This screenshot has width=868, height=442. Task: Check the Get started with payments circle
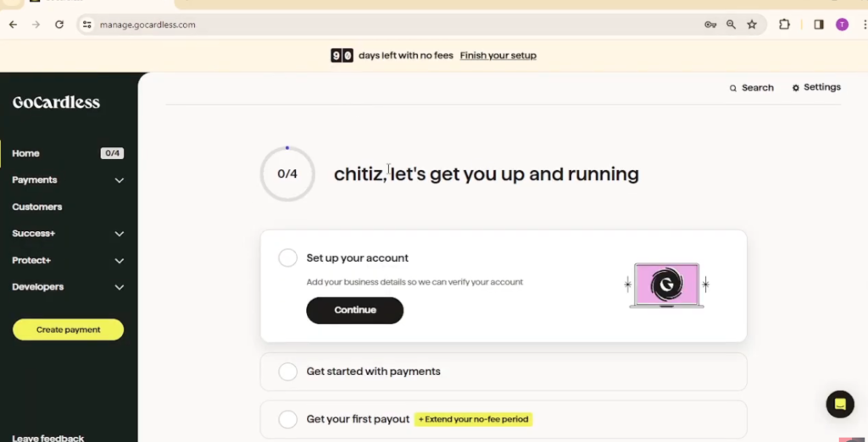[x=288, y=372]
